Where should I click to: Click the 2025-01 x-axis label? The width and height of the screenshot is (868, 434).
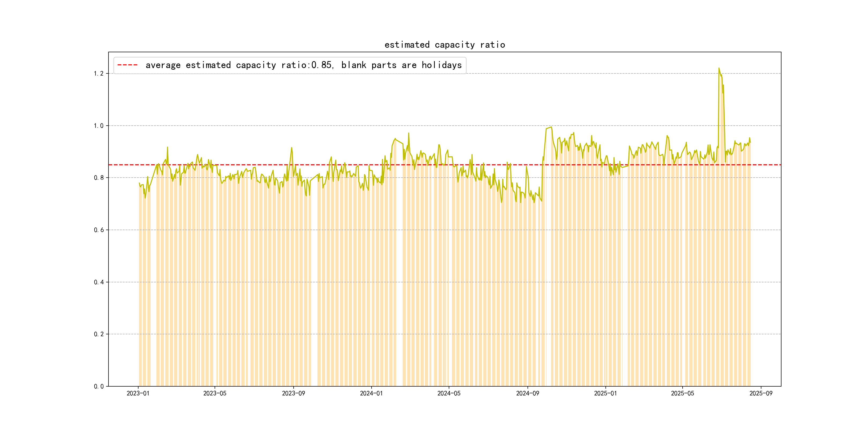[x=605, y=393]
